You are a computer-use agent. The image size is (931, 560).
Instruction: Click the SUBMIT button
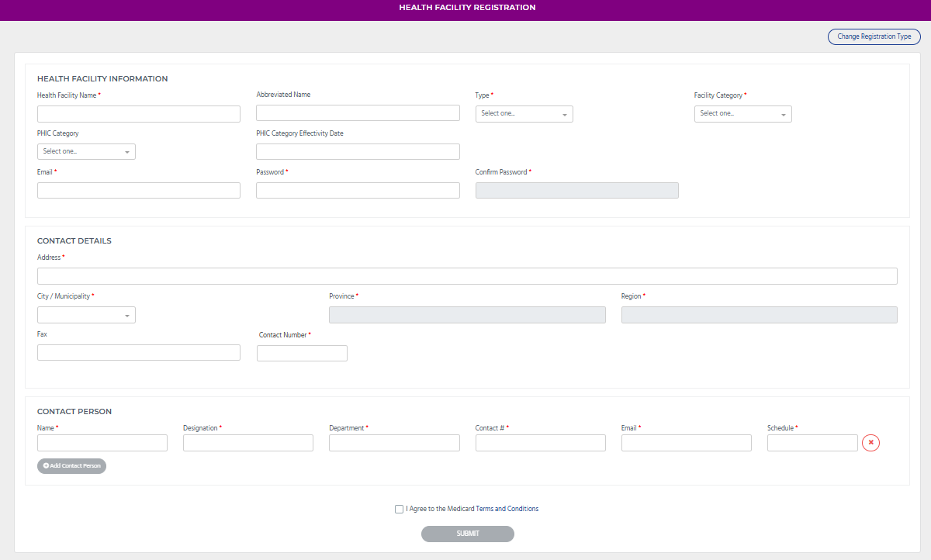468,534
